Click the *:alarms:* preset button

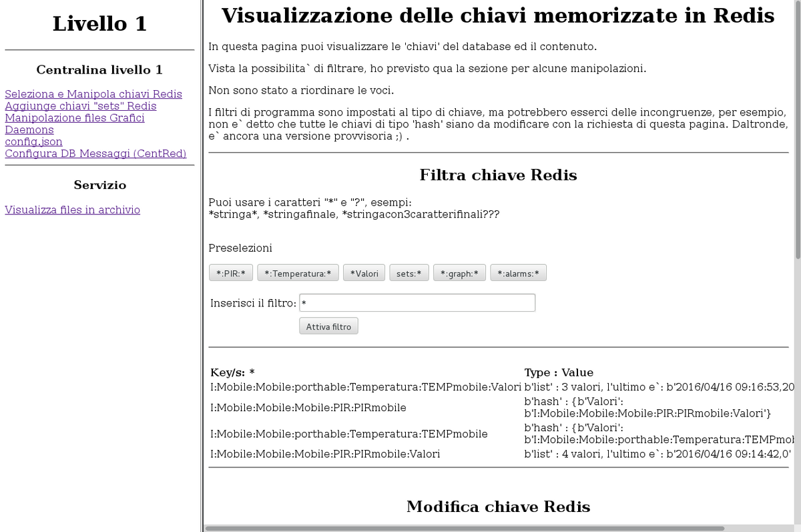click(518, 273)
